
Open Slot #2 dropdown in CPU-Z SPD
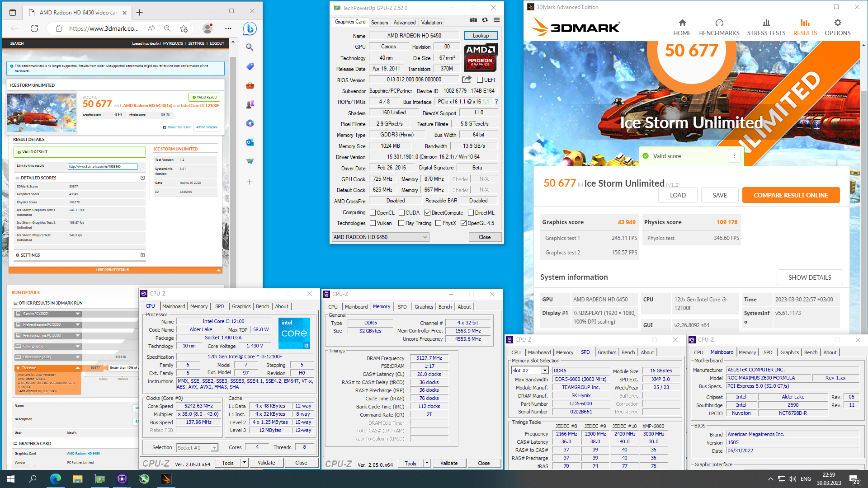click(530, 371)
